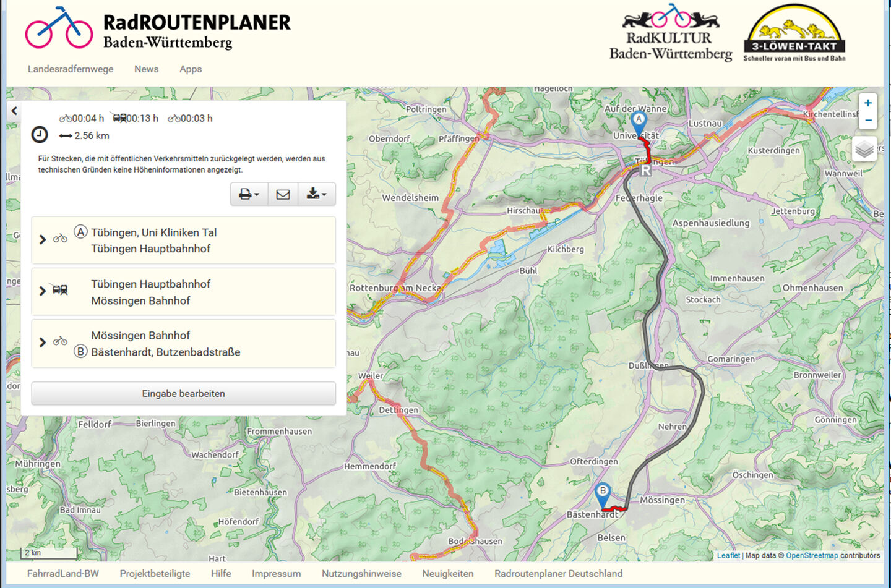Open the OpenStreetMap attribution link
The width and height of the screenshot is (891, 588).
pos(811,555)
